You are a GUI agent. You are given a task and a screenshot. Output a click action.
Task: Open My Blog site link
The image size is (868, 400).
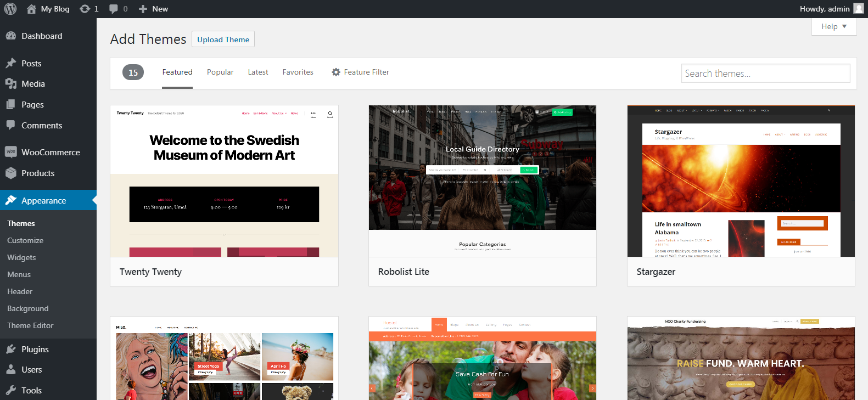55,9
